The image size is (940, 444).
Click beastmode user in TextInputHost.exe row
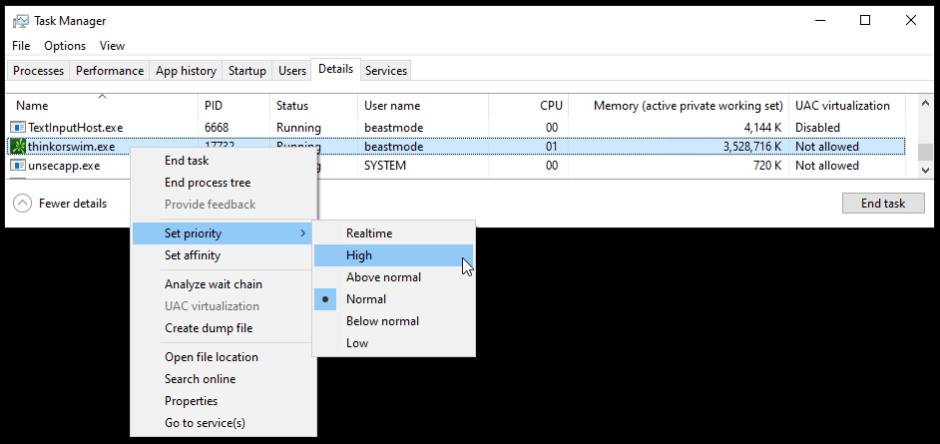coord(394,128)
